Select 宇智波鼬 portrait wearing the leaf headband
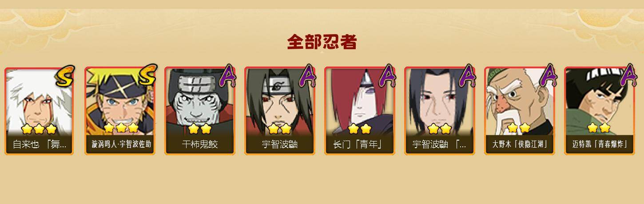 (x=280, y=111)
